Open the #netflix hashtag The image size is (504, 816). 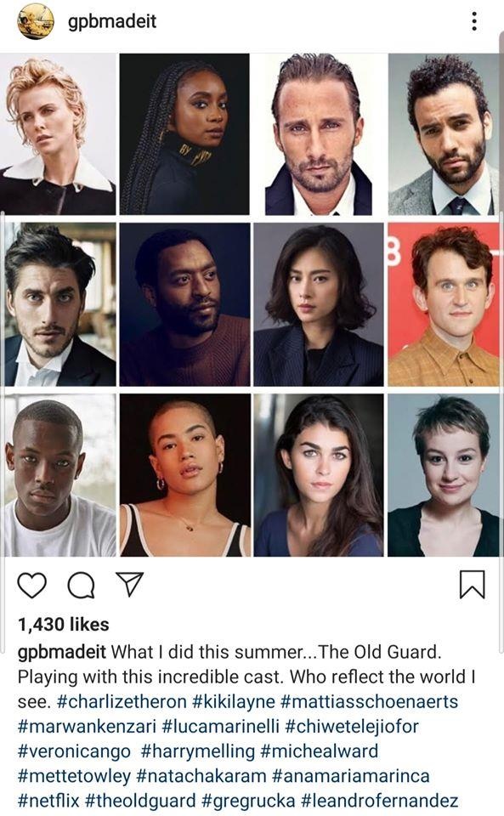48,801
